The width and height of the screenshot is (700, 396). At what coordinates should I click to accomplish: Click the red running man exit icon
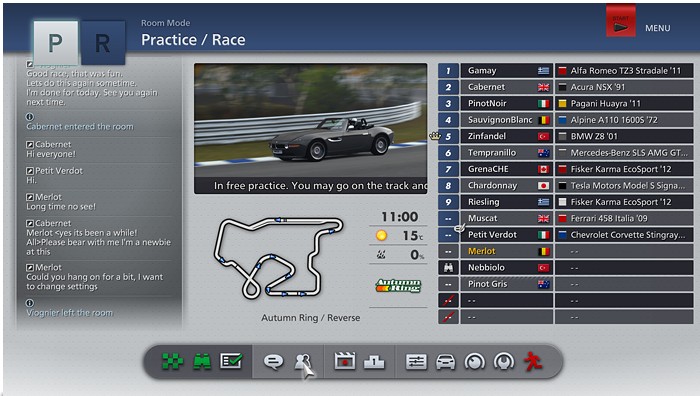point(533,361)
